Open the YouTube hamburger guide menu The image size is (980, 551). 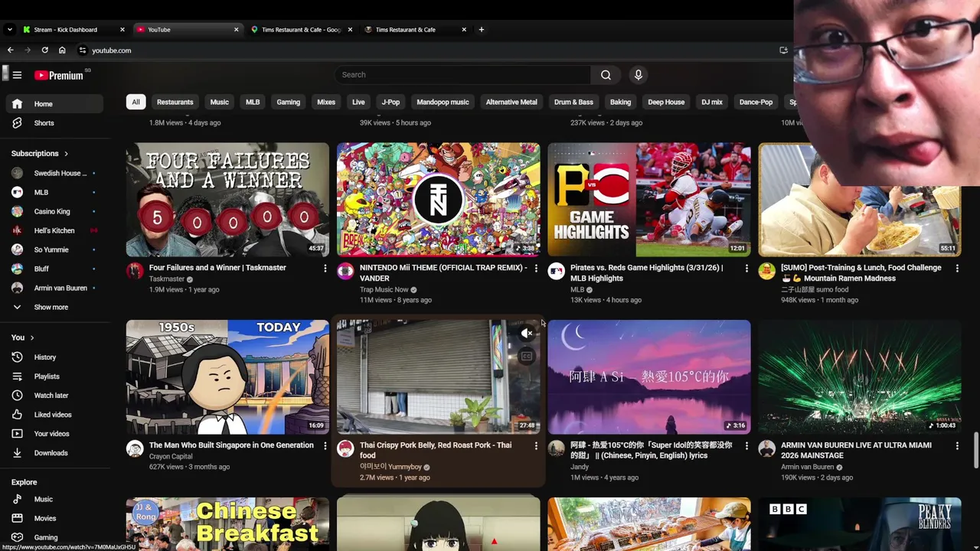pyautogui.click(x=17, y=75)
